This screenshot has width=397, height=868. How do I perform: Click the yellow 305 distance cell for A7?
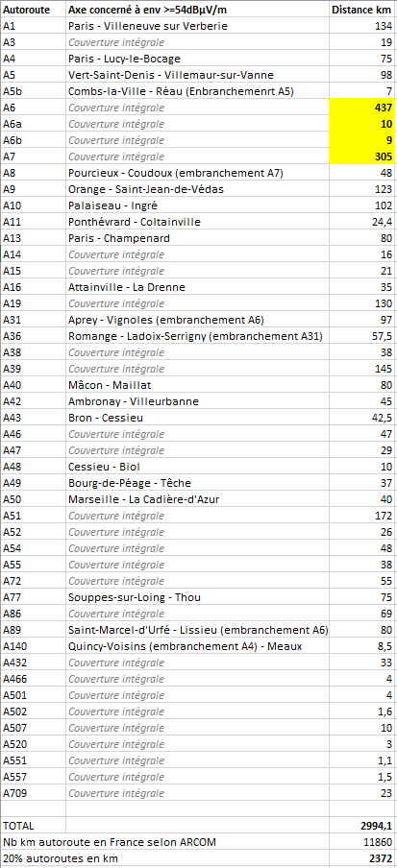pyautogui.click(x=362, y=157)
